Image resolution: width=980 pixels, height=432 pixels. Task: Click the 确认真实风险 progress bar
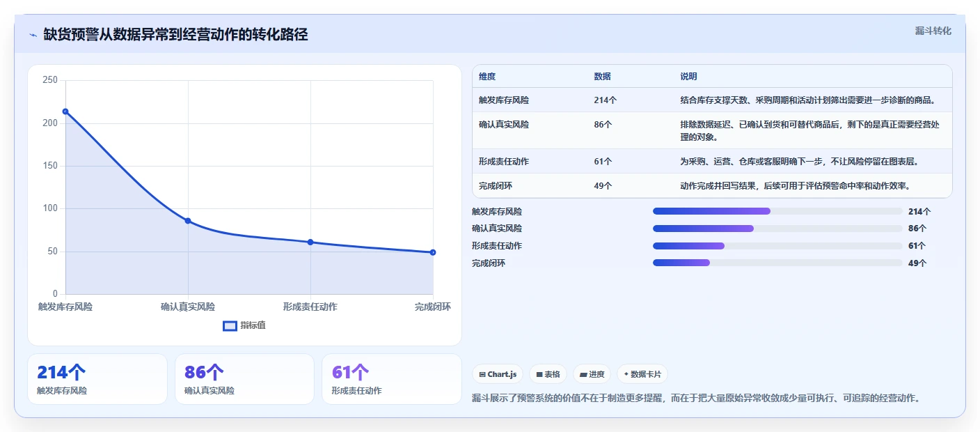tap(777, 229)
